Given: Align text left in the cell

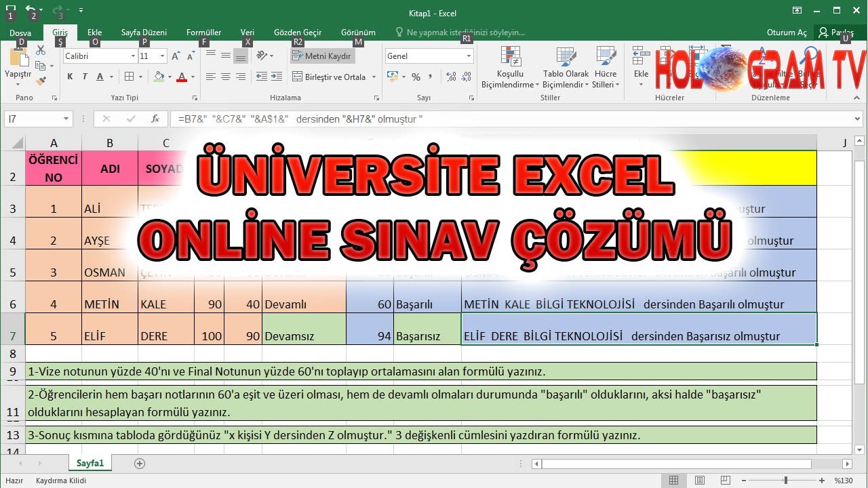Looking at the screenshot, I should 211,77.
